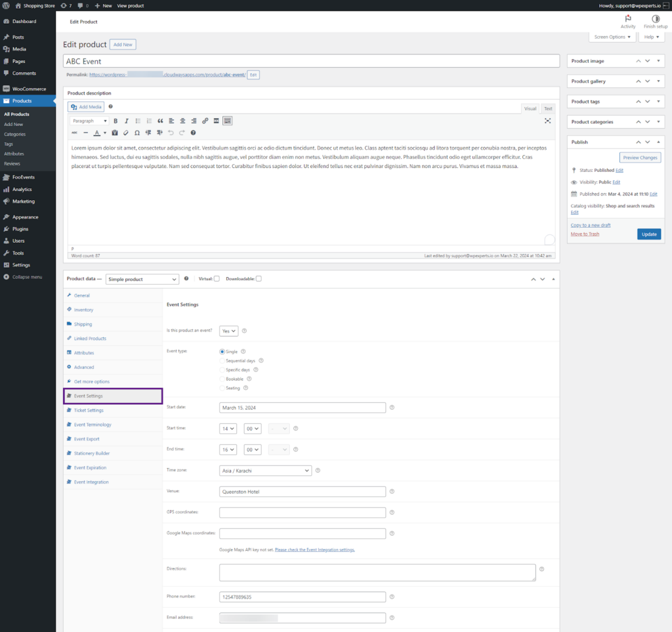Align text left in editor

click(x=171, y=121)
